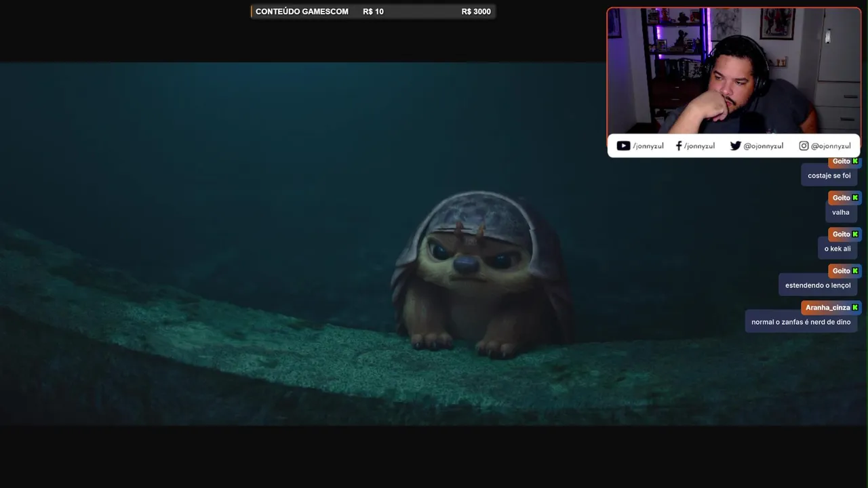Click green badge above 'o kek ali'
868x488 pixels.
855,234
